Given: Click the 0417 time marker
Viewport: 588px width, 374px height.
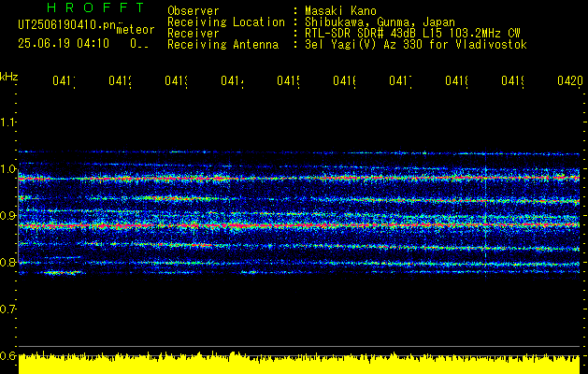Looking at the screenshot, I should click(400, 80).
